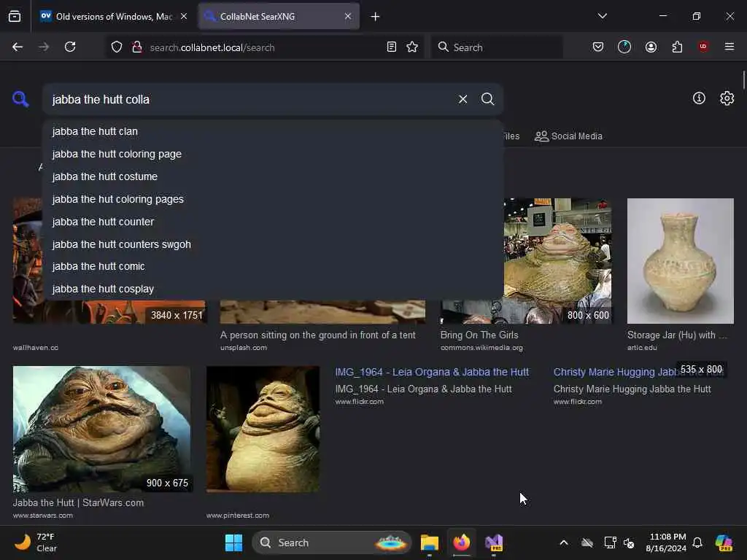Open the person sitting in front of tent result
Screen dimensions: 747x560
[318, 335]
